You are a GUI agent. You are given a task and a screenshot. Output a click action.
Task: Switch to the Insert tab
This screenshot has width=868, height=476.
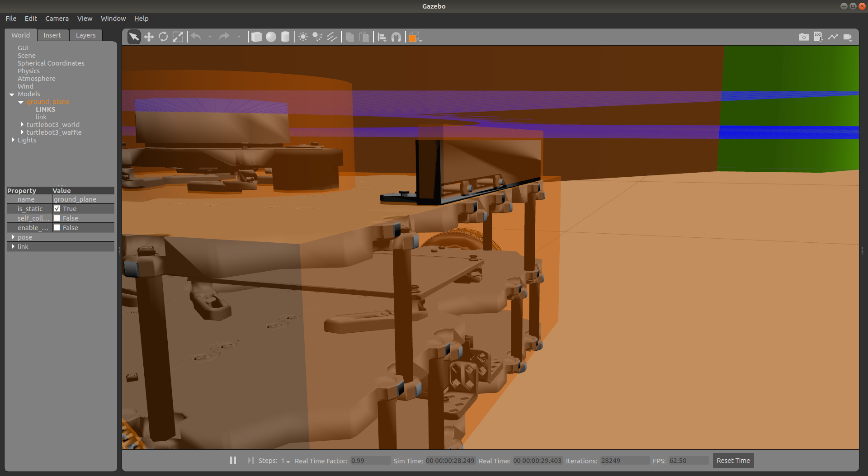(x=52, y=35)
